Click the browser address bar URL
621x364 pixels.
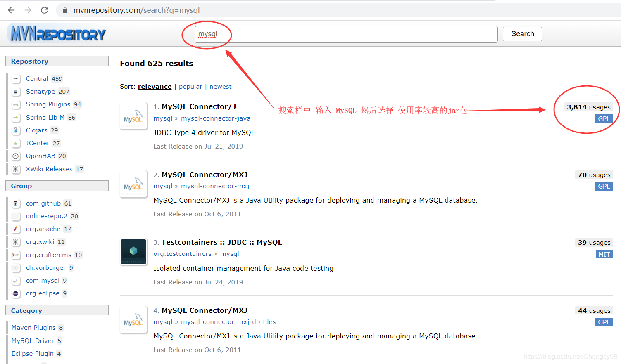coord(136,10)
